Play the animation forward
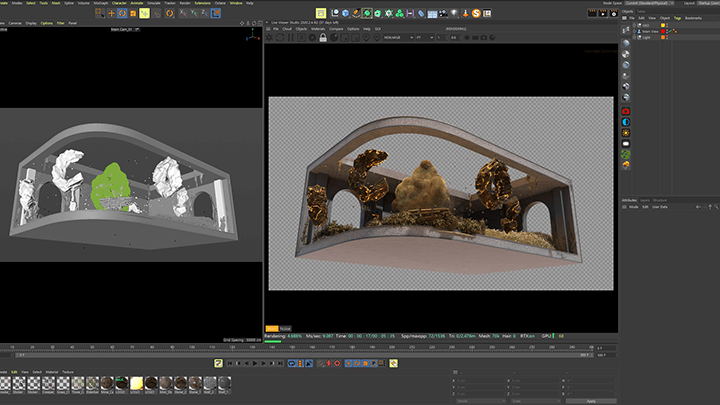 click(x=255, y=363)
